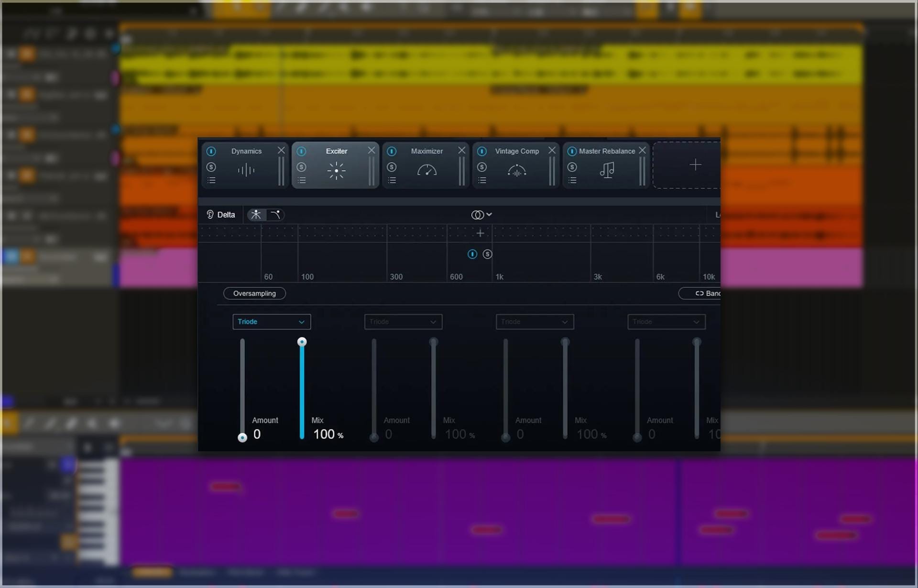Add a crossover band with the plus icon
Viewport: 918px width, 588px height.
pyautogui.click(x=480, y=233)
